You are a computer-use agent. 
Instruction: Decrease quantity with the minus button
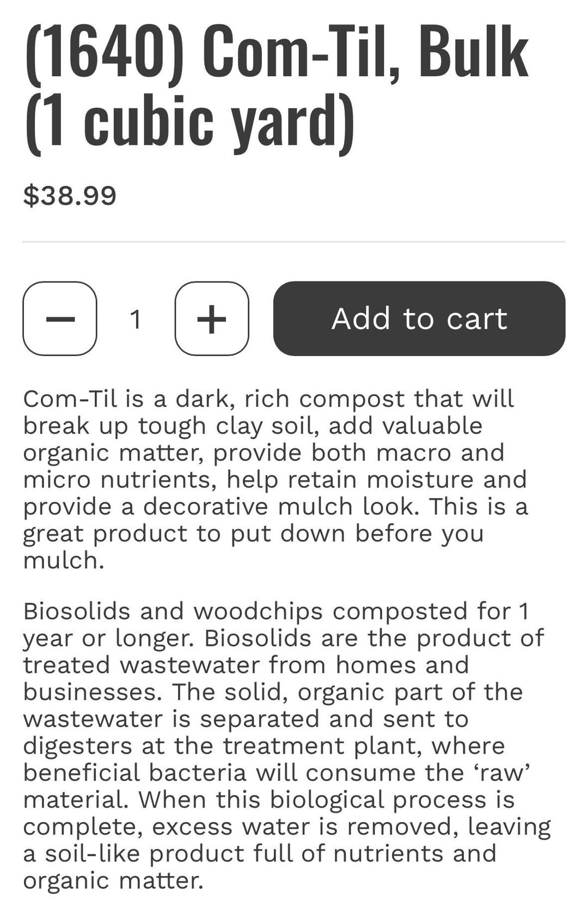[x=60, y=319]
